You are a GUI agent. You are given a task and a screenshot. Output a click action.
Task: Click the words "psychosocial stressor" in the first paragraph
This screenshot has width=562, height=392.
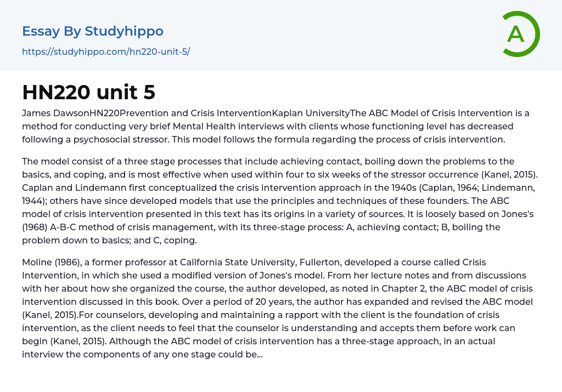121,140
